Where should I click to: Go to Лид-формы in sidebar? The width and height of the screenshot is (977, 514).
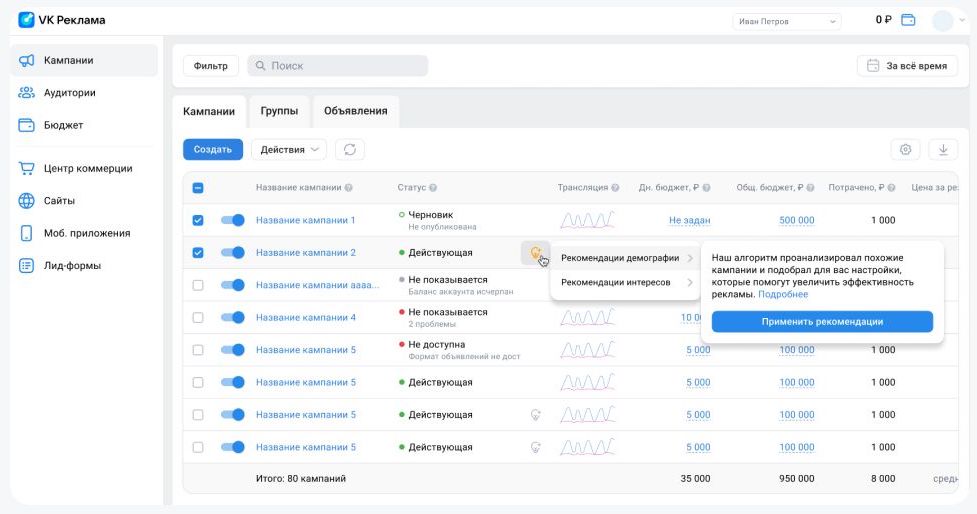click(x=72, y=266)
